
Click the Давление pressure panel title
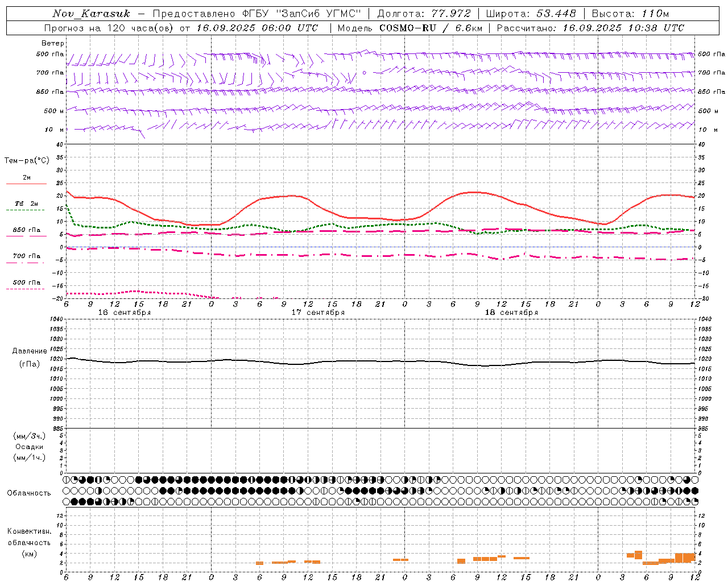tap(30, 351)
